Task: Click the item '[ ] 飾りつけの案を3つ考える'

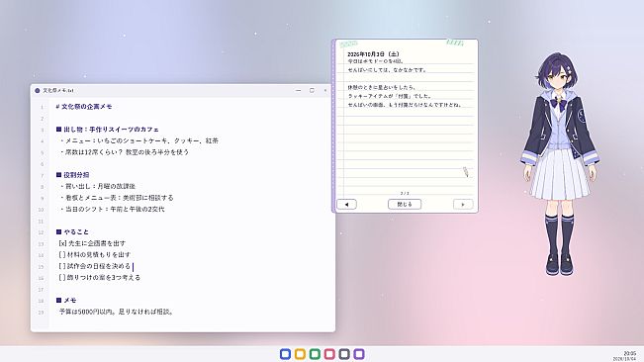Action: pos(99,278)
